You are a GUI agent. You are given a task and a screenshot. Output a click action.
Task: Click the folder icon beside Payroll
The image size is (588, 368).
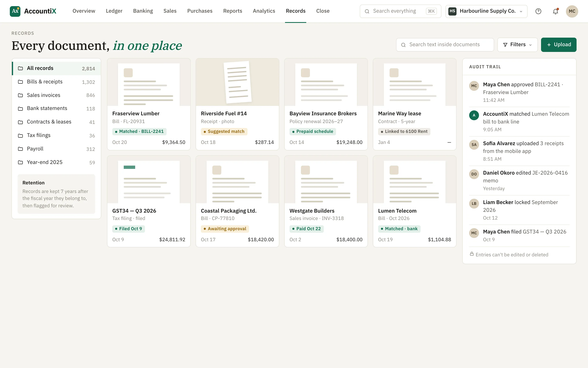click(20, 149)
